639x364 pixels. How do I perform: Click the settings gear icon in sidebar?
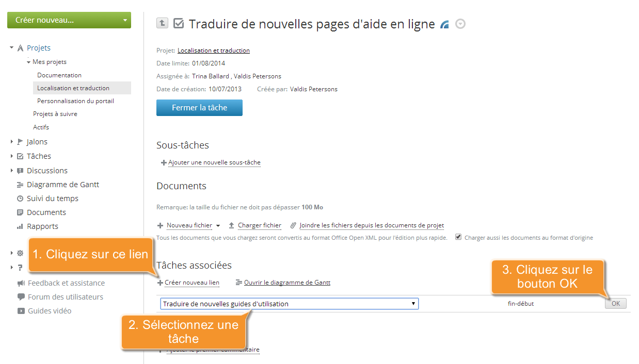tap(20, 253)
